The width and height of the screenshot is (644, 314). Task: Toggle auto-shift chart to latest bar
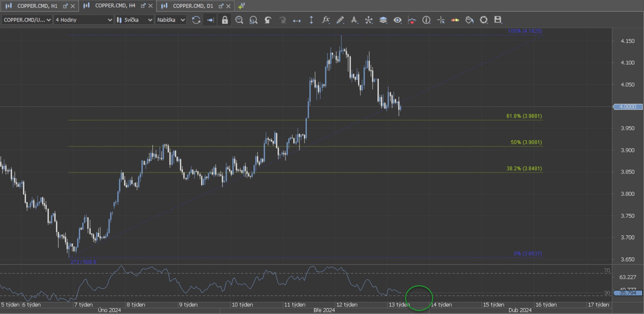pyautogui.click(x=210, y=20)
